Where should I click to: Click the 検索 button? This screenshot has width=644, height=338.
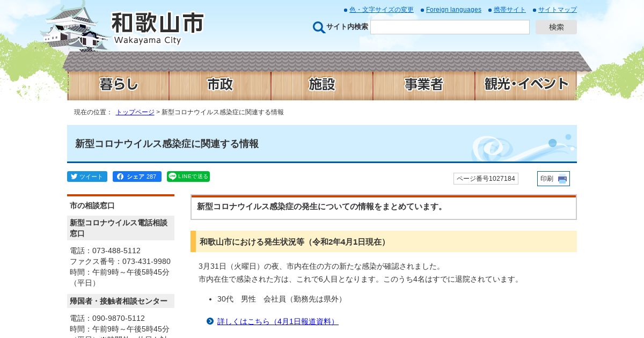556,27
